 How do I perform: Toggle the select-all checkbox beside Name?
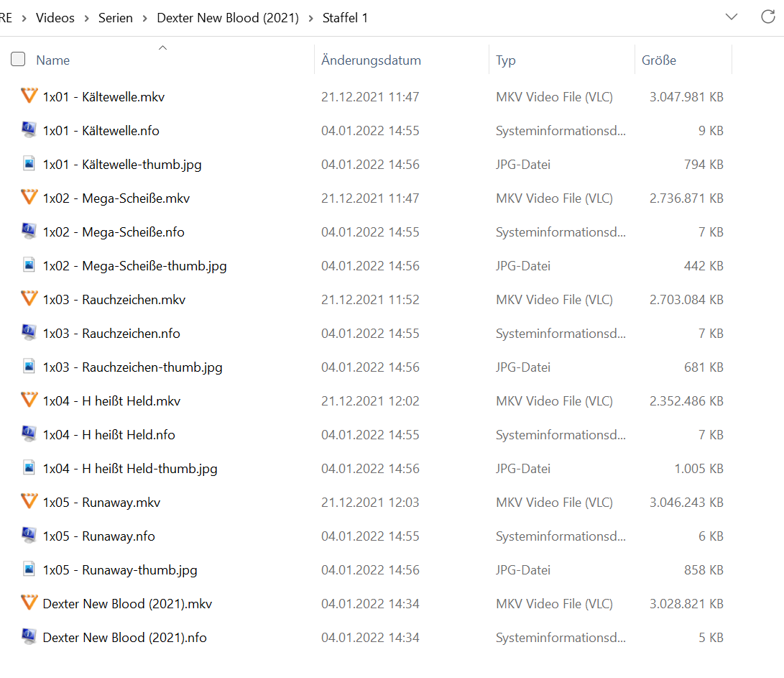(18, 60)
